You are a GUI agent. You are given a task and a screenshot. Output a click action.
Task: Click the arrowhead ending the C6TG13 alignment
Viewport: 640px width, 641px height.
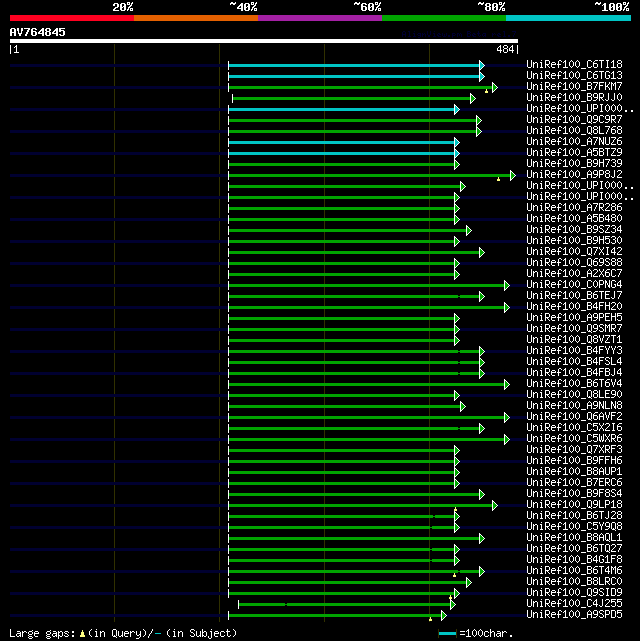pos(482,76)
